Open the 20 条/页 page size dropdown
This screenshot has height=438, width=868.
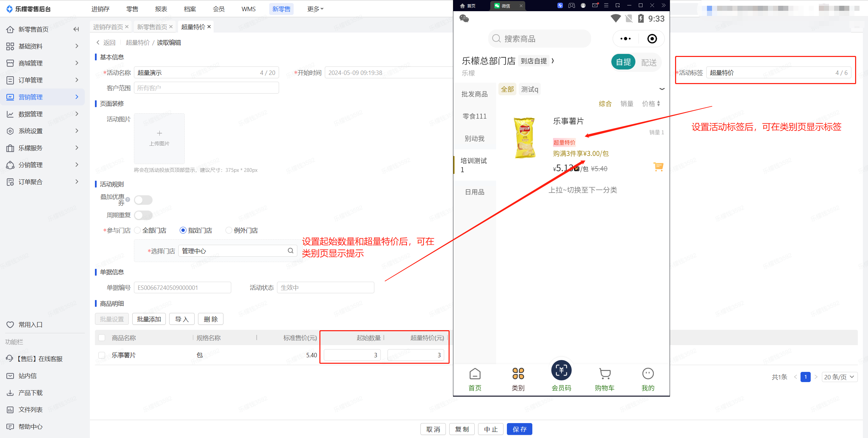(840, 377)
